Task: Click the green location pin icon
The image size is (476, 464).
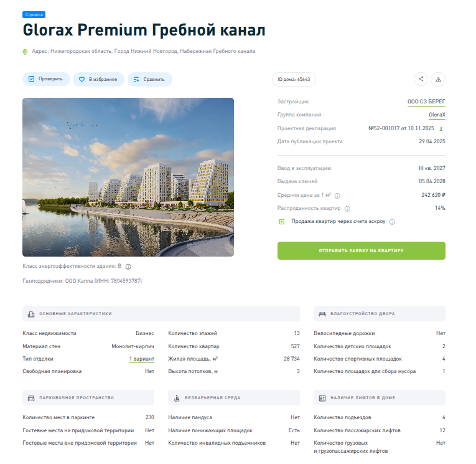Action: click(x=25, y=52)
